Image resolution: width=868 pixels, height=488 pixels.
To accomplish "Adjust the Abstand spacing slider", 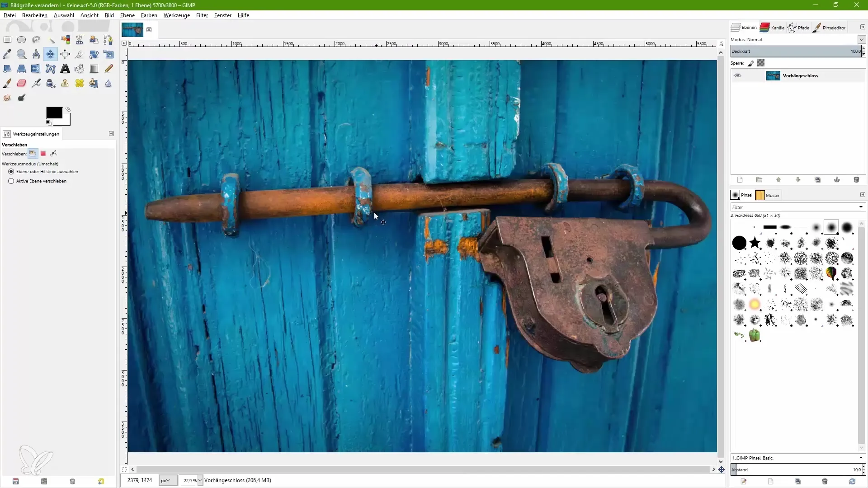I will pyautogui.click(x=796, y=470).
